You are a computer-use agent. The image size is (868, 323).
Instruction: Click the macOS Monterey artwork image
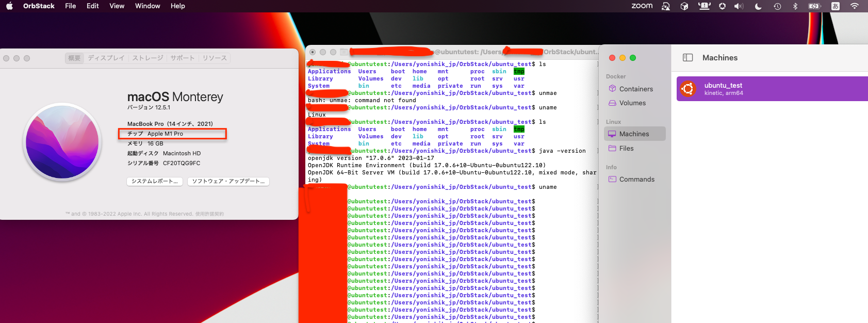[62, 142]
